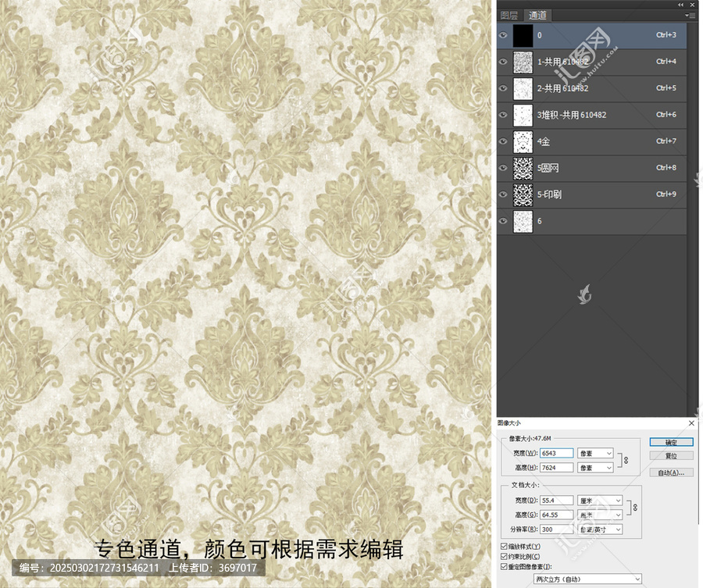Toggle eye icon for channel 4金
Image resolution: width=703 pixels, height=588 pixels.
pyautogui.click(x=503, y=141)
